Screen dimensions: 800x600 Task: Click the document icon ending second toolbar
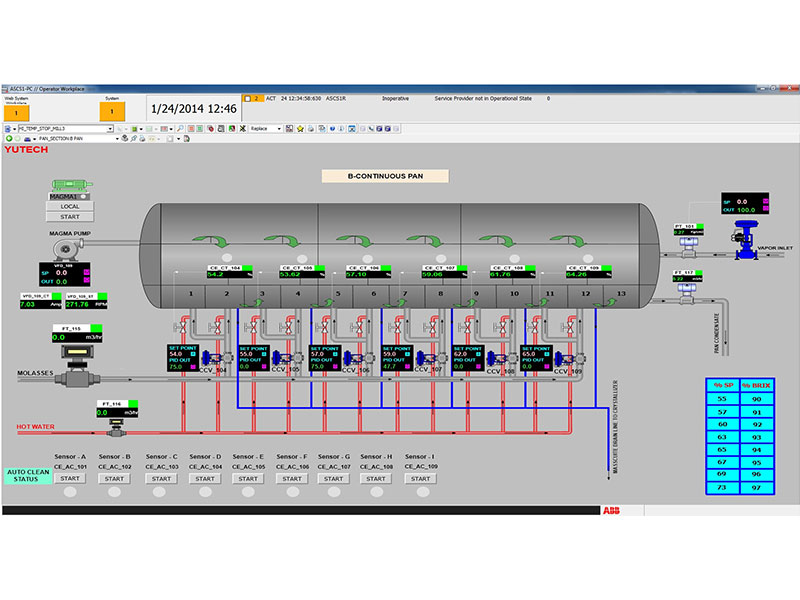187,138
